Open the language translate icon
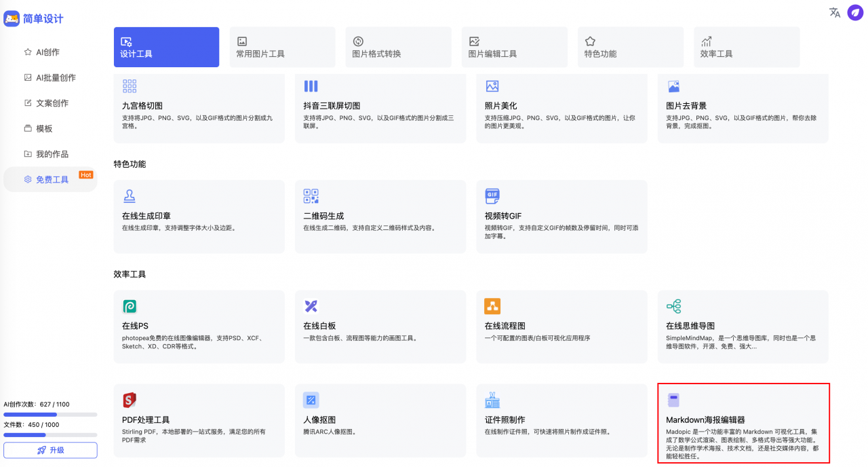The height and width of the screenshot is (467, 868). (835, 12)
